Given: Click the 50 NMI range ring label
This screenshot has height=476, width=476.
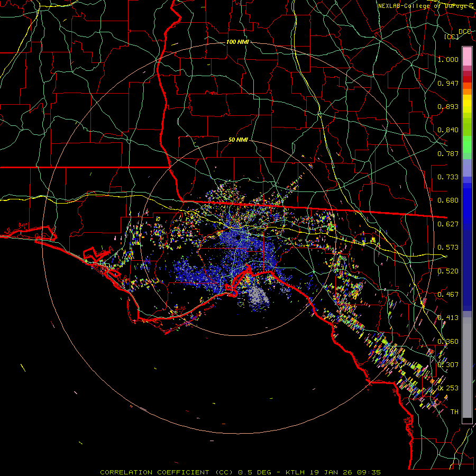Looking at the screenshot, I should pyautogui.click(x=238, y=140).
